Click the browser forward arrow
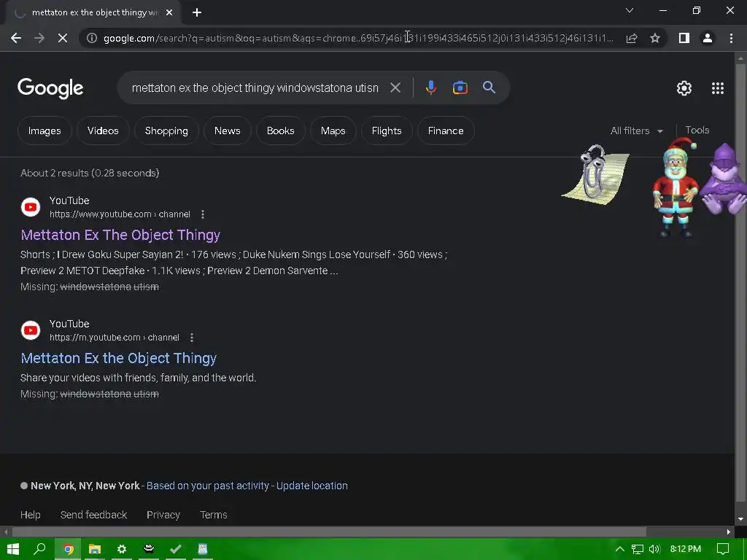 [39, 38]
